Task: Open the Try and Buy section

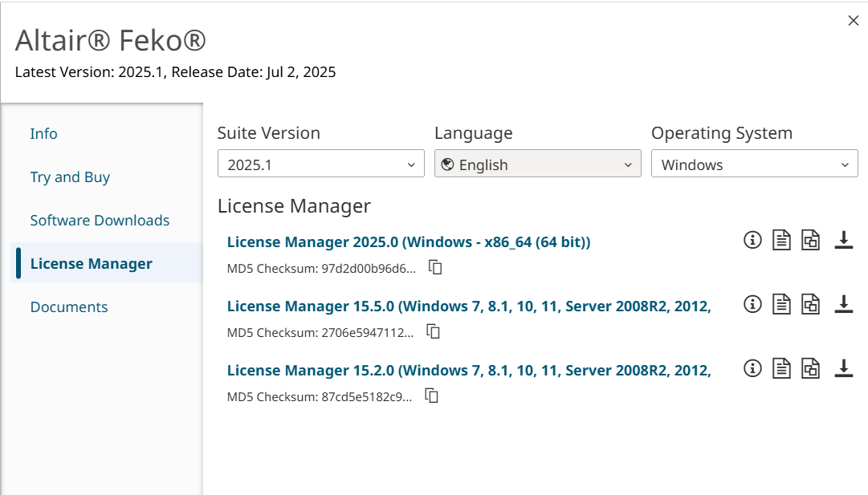Action: tap(70, 177)
